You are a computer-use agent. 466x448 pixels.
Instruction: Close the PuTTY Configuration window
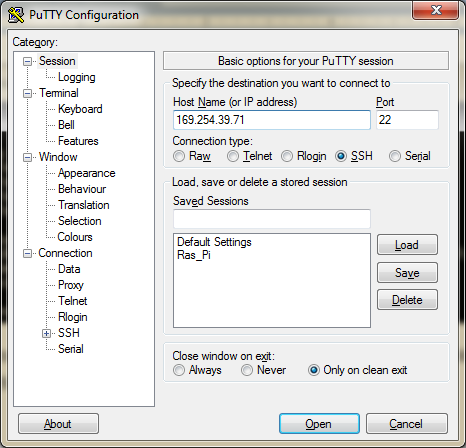click(435, 10)
